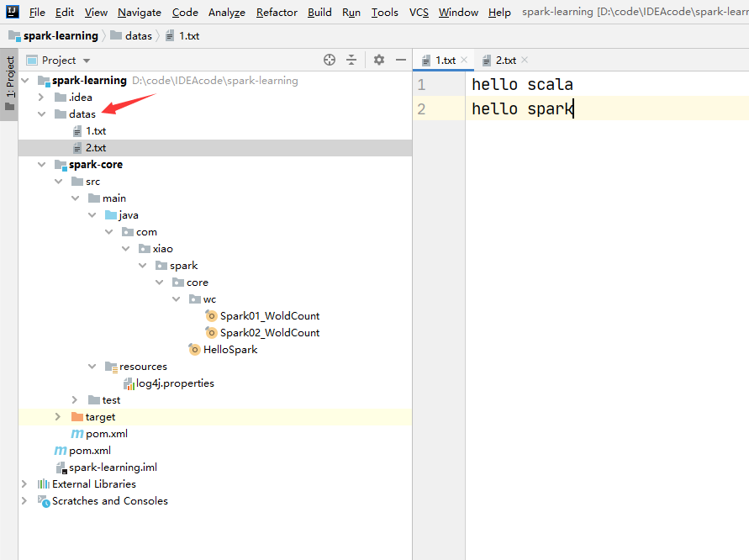Viewport: 749px width, 560px height.
Task: Open the Analyze menu
Action: [x=226, y=12]
